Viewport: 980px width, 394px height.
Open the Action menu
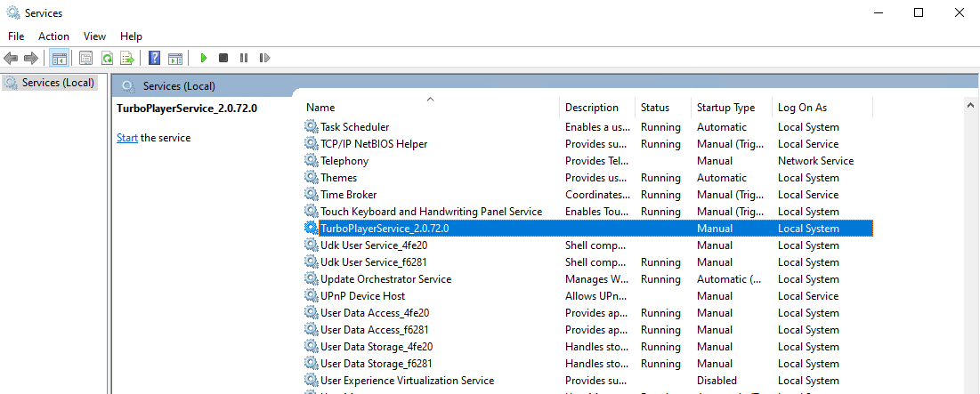(53, 36)
